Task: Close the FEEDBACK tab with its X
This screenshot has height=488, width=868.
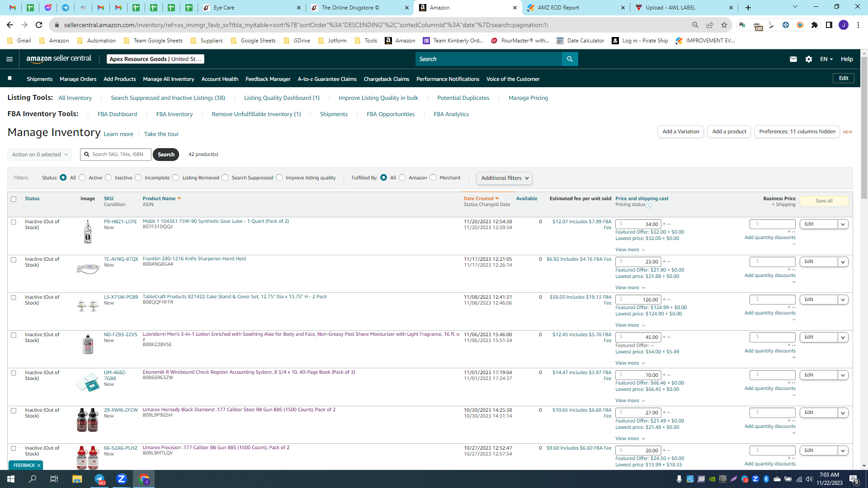Action: (39, 465)
